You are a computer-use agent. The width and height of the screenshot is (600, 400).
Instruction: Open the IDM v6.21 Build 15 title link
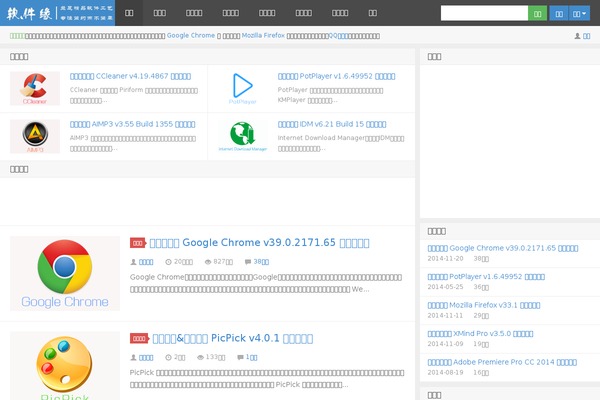click(332, 124)
